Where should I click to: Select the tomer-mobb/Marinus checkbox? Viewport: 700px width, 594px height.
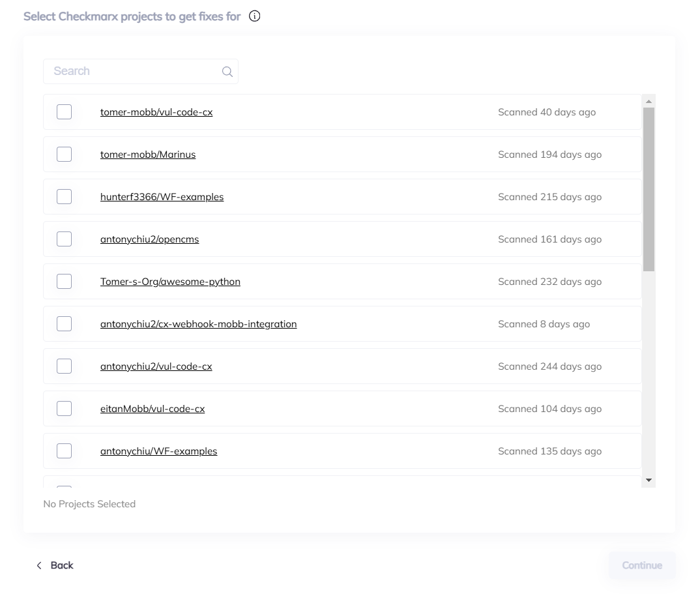coord(64,155)
